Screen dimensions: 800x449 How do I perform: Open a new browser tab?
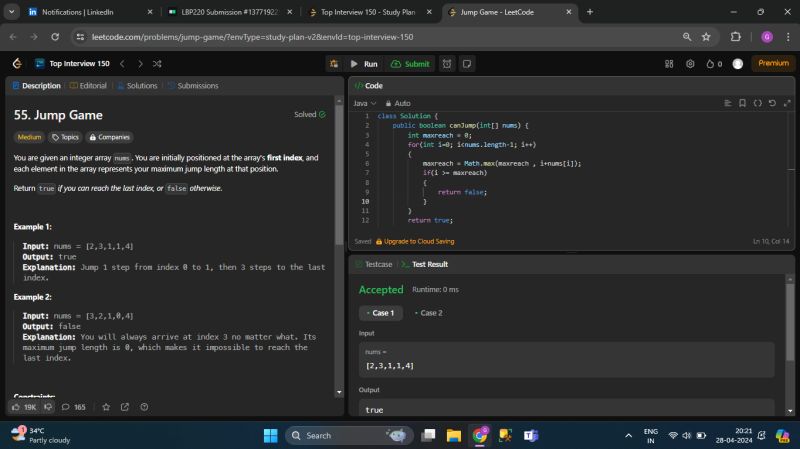(x=590, y=12)
